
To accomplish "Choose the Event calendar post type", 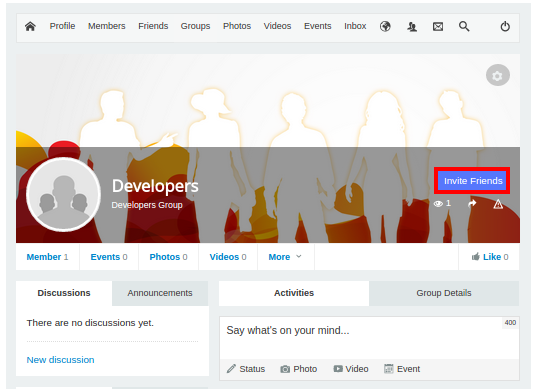I will click(x=402, y=369).
